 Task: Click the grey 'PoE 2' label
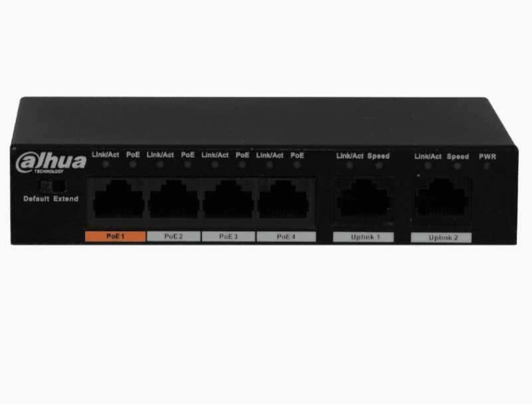click(174, 237)
